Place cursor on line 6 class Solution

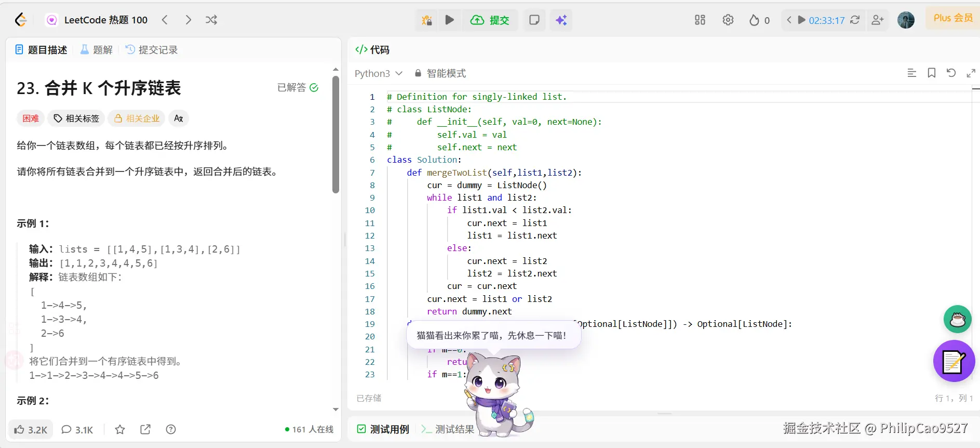[x=424, y=160]
